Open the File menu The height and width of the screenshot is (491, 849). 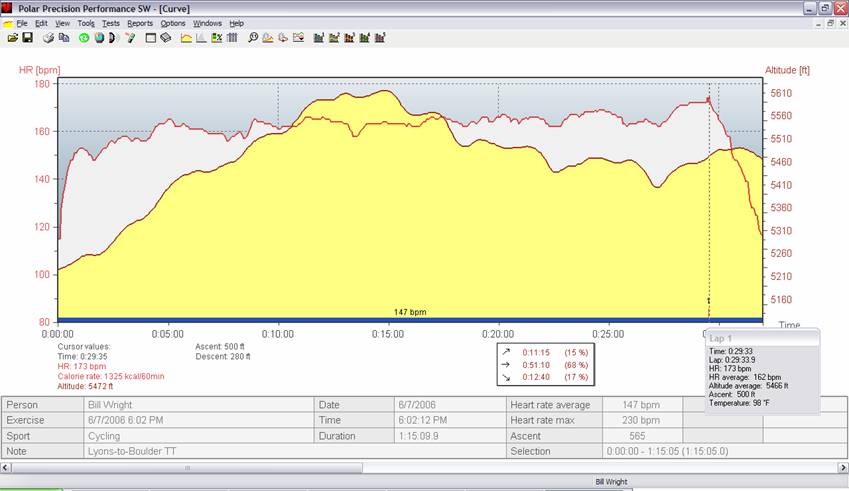click(22, 24)
